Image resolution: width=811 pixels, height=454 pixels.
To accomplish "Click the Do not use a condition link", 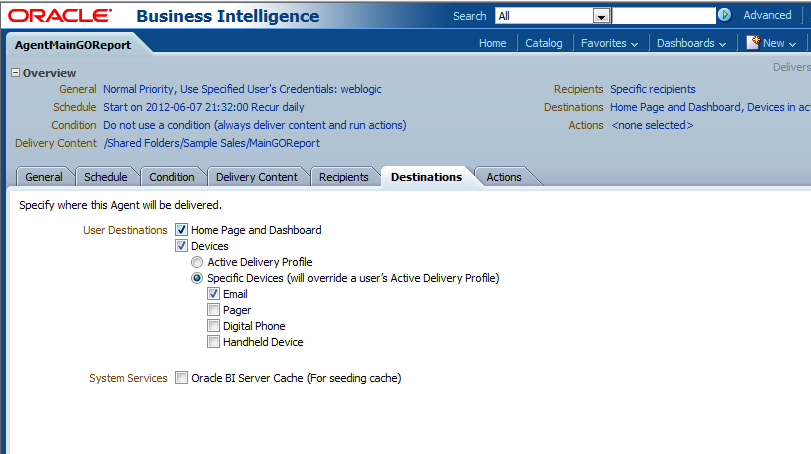I will (x=254, y=125).
